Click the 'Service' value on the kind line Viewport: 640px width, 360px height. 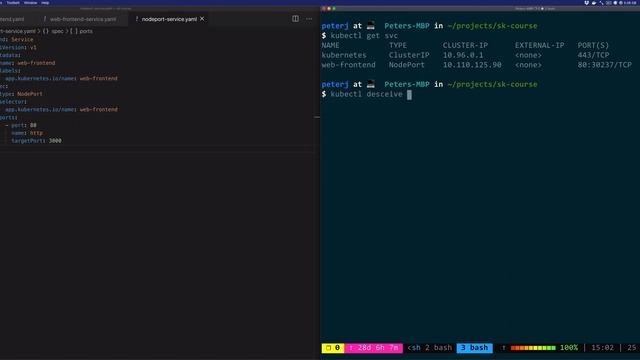22,40
